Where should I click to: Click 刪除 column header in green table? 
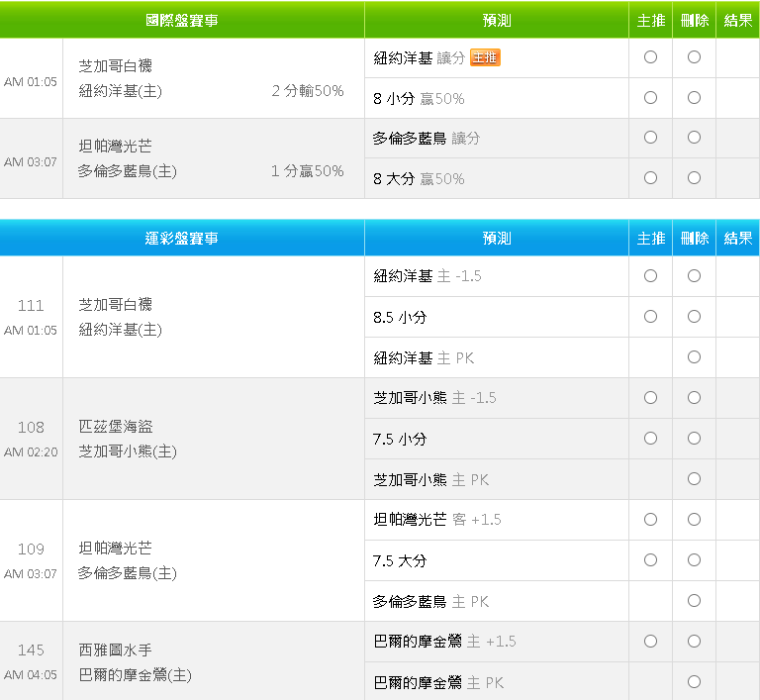pyautogui.click(x=695, y=21)
